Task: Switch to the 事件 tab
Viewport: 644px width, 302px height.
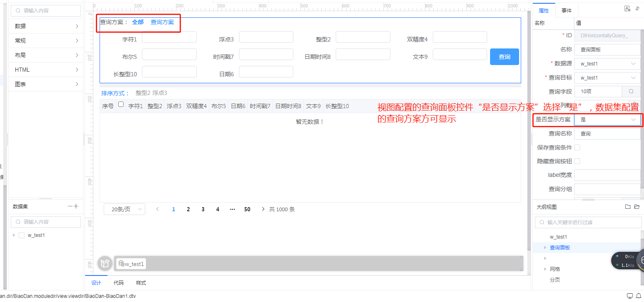Action: pyautogui.click(x=566, y=11)
